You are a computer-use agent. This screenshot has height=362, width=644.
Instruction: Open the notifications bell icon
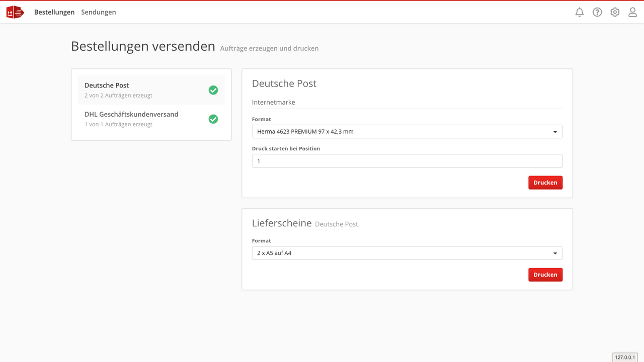tap(579, 12)
